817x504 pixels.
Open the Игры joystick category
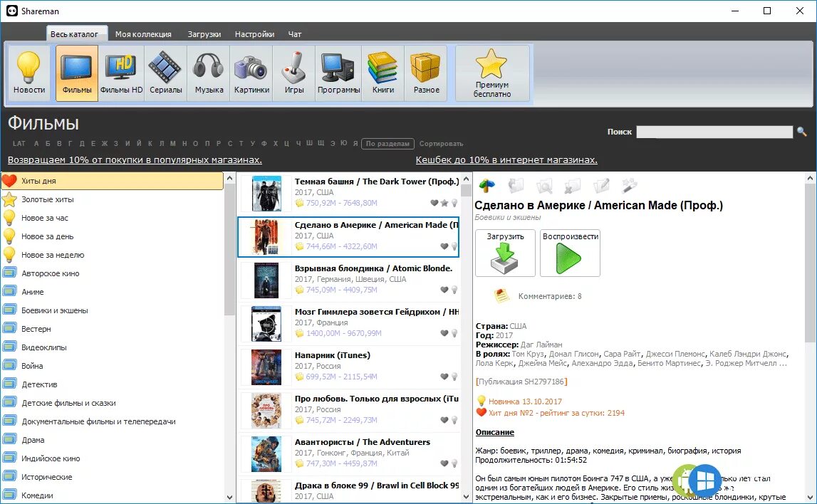[294, 73]
